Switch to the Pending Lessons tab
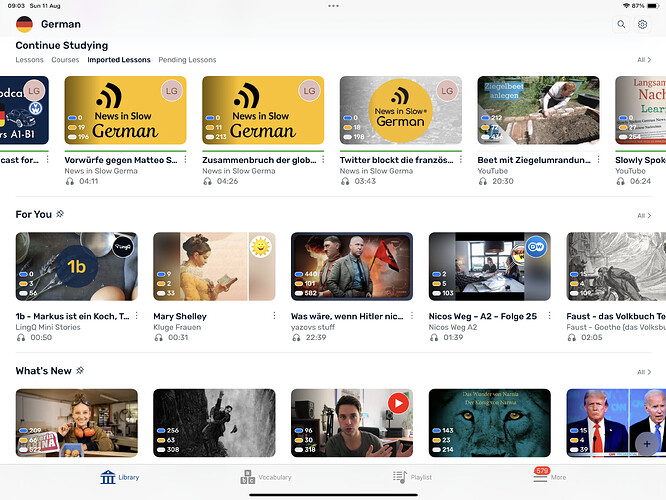The width and height of the screenshot is (666, 500). pos(187,60)
